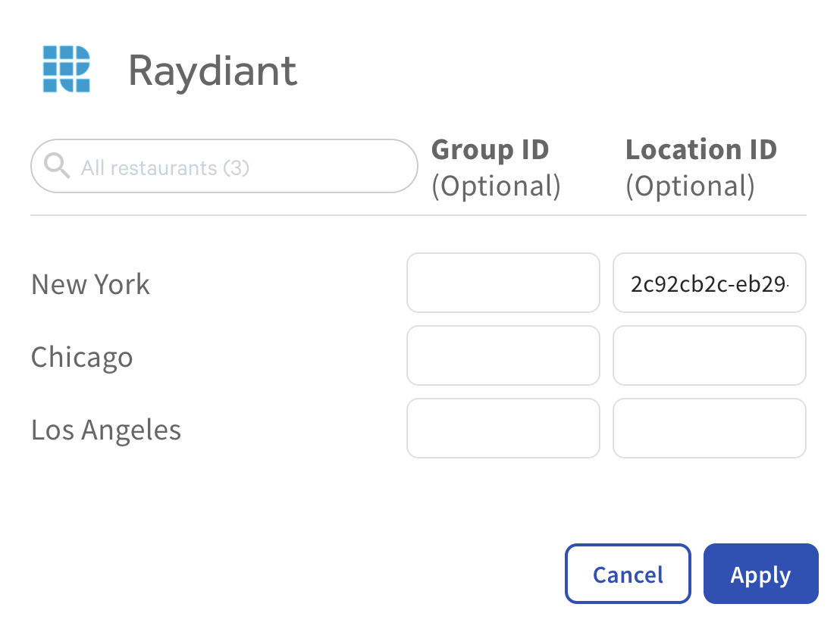Select the Los Angeles restaurant row label

click(x=106, y=430)
